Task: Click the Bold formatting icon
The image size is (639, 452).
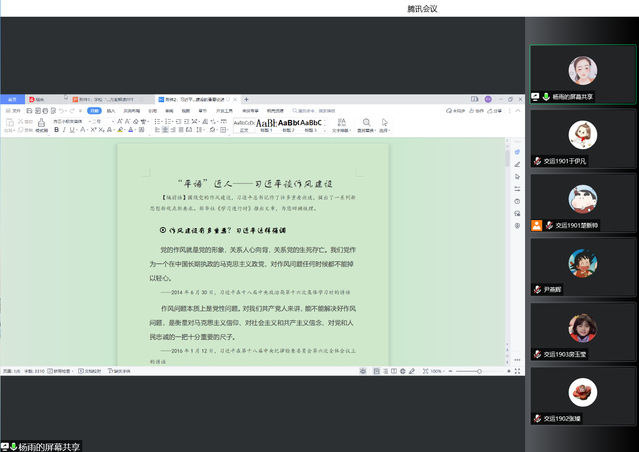Action: [x=57, y=130]
